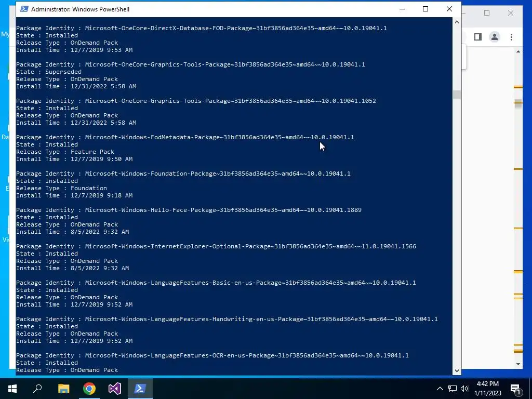Switch to Google Chrome in the taskbar

pos(89,389)
